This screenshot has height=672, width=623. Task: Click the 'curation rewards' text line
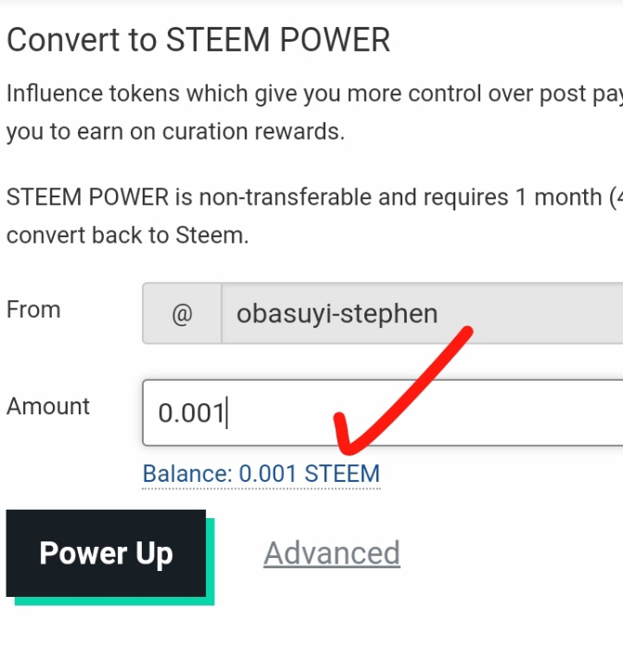[x=175, y=132]
